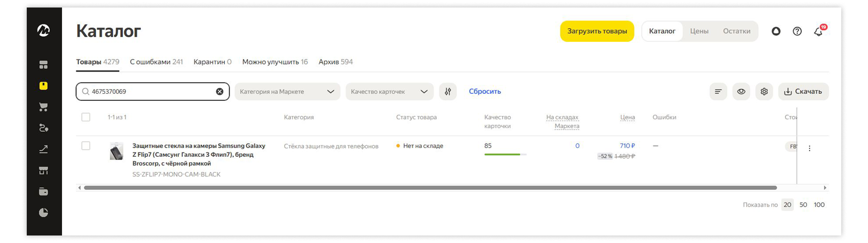Click the dark circle account icon

[776, 31]
